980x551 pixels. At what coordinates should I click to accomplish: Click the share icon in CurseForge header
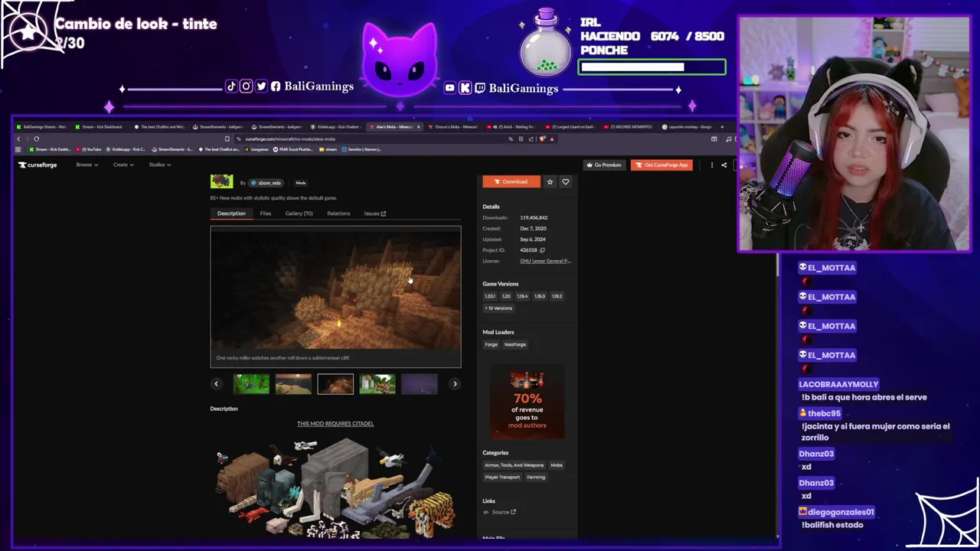(724, 165)
